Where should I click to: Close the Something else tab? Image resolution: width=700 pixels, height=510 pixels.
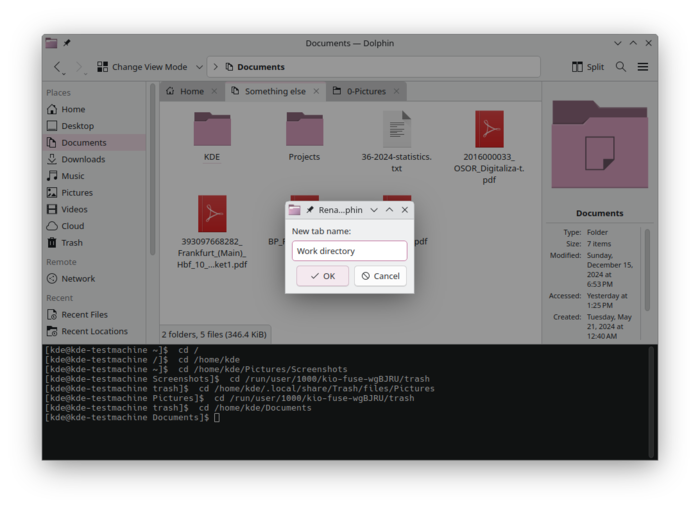pos(316,91)
